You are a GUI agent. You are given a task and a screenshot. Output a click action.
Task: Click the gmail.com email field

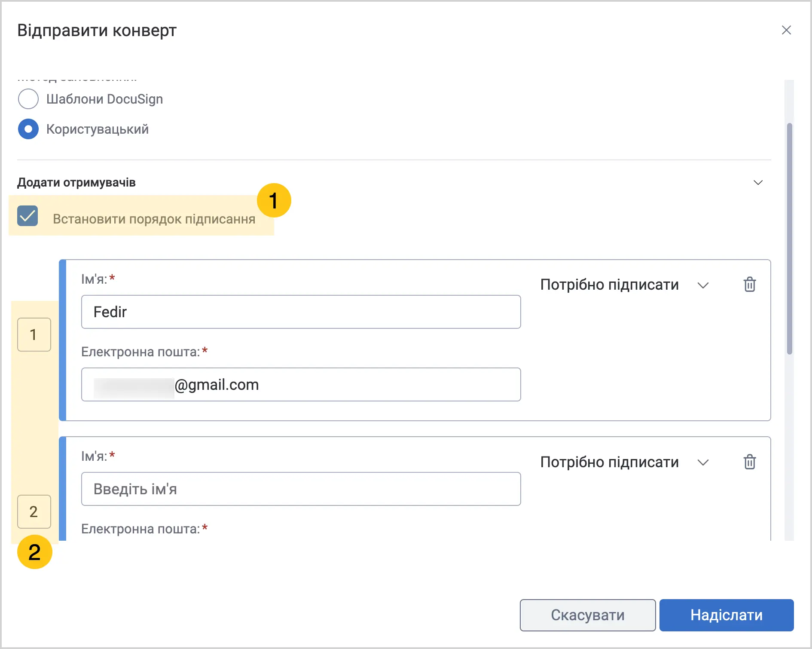pyautogui.click(x=301, y=385)
